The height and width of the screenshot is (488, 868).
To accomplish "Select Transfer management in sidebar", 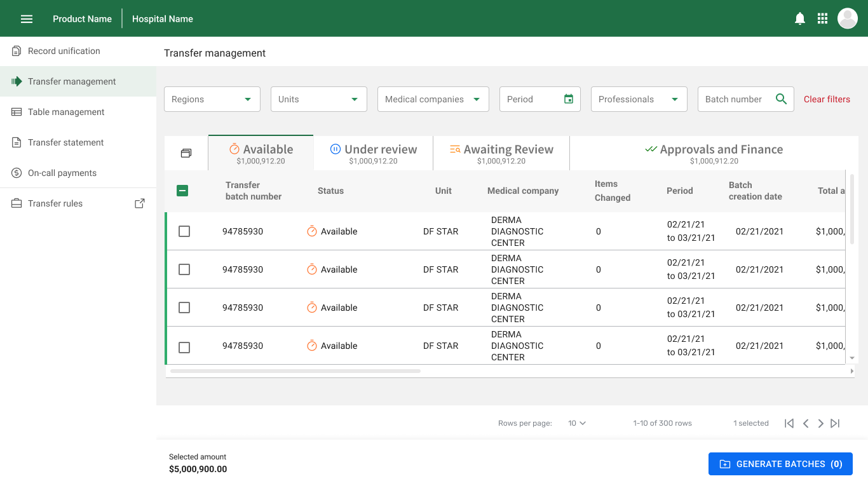I will pyautogui.click(x=78, y=81).
